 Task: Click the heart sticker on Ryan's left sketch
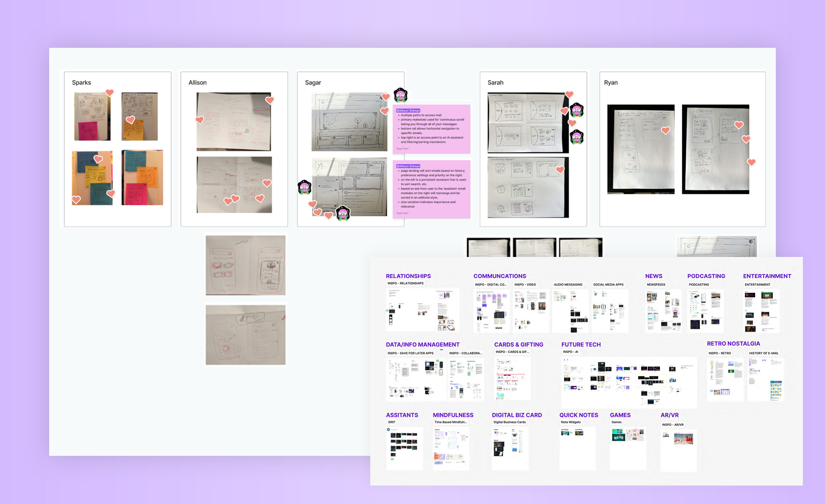(665, 131)
